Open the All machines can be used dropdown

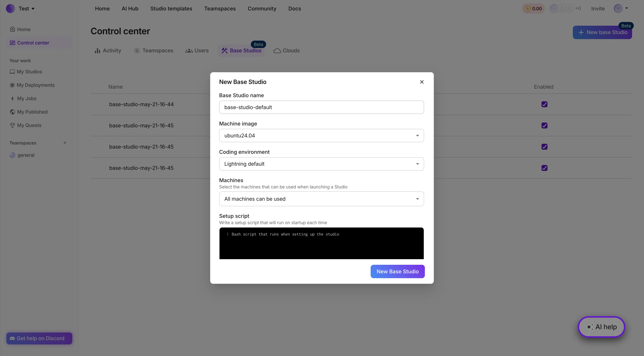pos(321,199)
